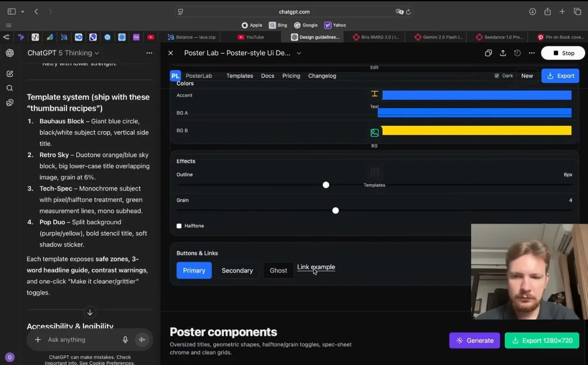Start voice mode with waveform icon

pos(142,340)
